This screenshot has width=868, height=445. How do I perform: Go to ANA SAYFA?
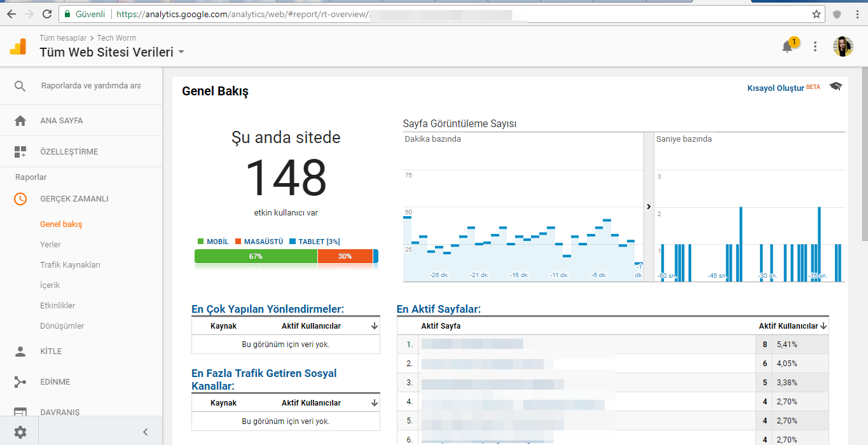[x=61, y=120]
